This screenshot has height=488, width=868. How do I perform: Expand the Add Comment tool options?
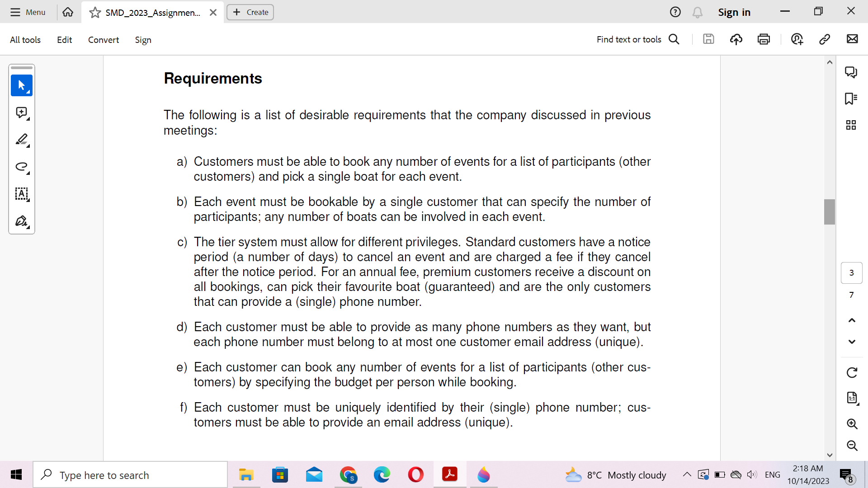(28, 119)
